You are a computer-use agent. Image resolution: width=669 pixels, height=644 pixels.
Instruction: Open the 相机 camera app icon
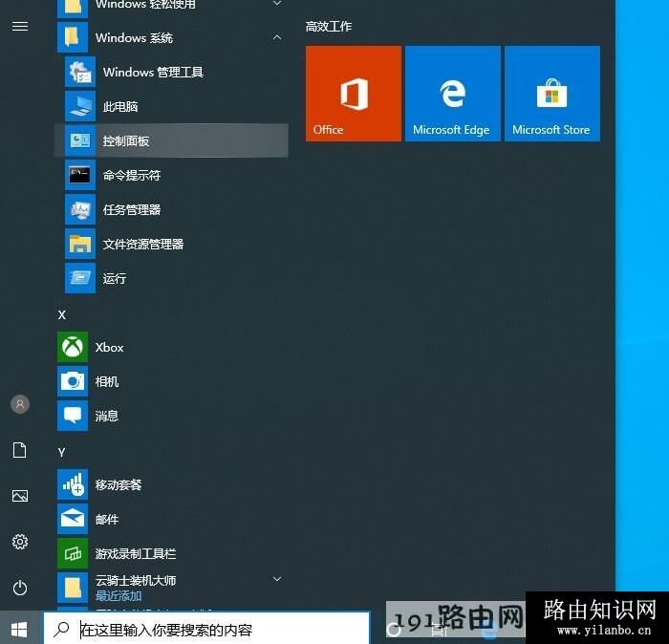73,381
